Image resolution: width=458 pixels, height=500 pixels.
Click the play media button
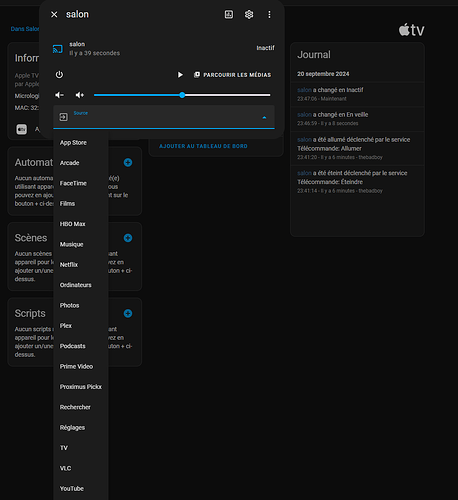coord(180,75)
